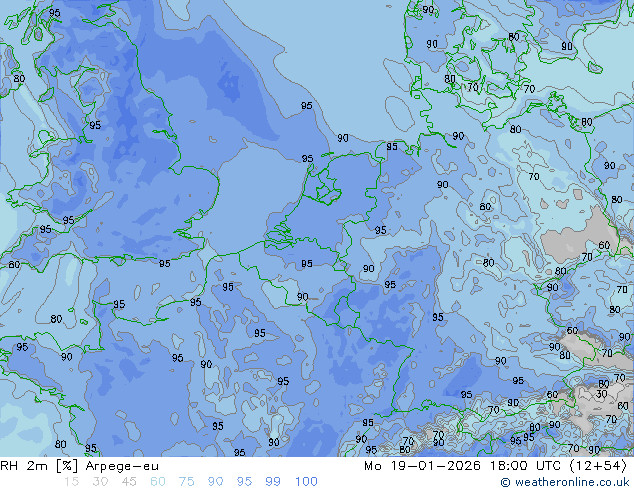Viewport: 634px width, 490px height.
Task: Click the legend value 15
Action: click(71, 482)
